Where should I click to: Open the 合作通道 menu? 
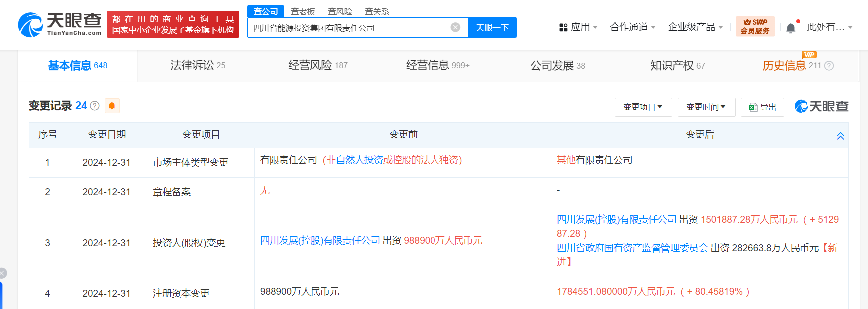coord(633,27)
